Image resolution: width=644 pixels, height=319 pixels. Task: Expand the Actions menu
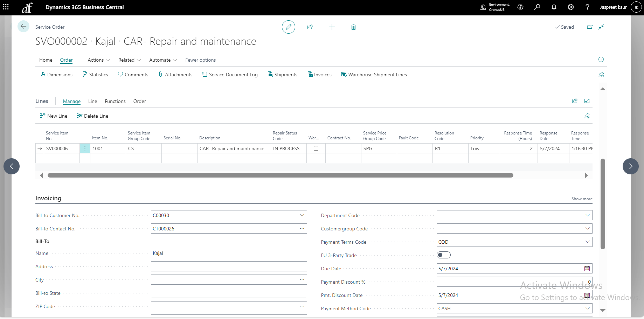pos(98,60)
